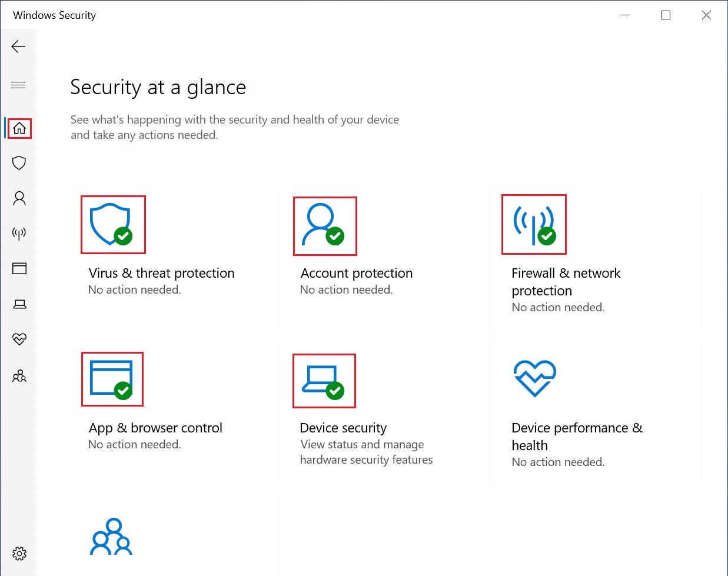Open Virus & threat protection shield in sidebar
The image size is (728, 576).
pos(19,163)
